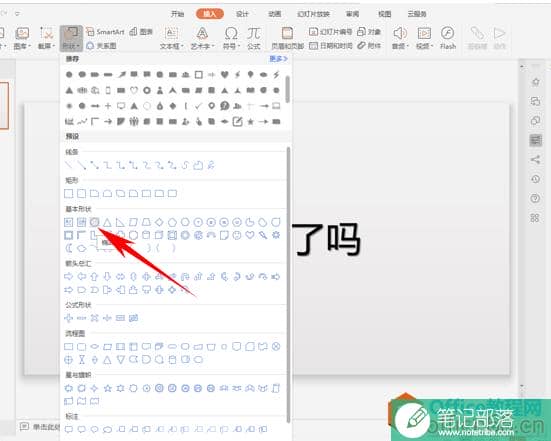Image resolution: width=551 pixels, height=441 pixels.
Task: Open the help icon in right sidebar
Action: tap(535, 199)
